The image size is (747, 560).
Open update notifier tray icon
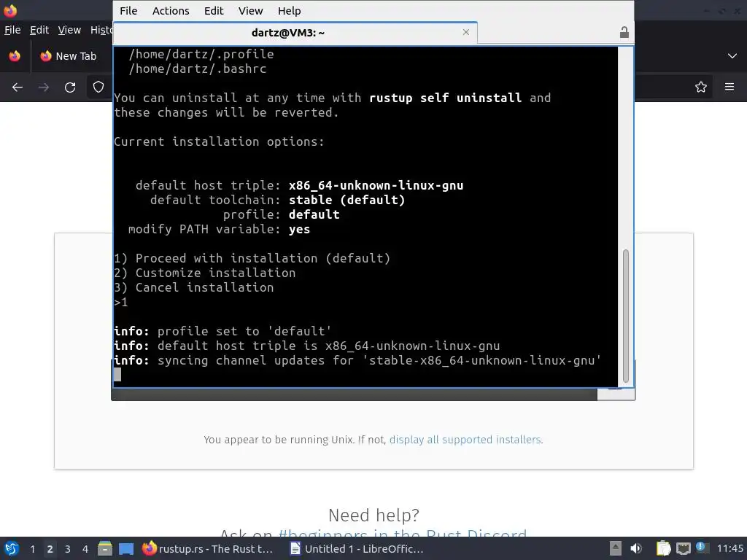(x=701, y=548)
